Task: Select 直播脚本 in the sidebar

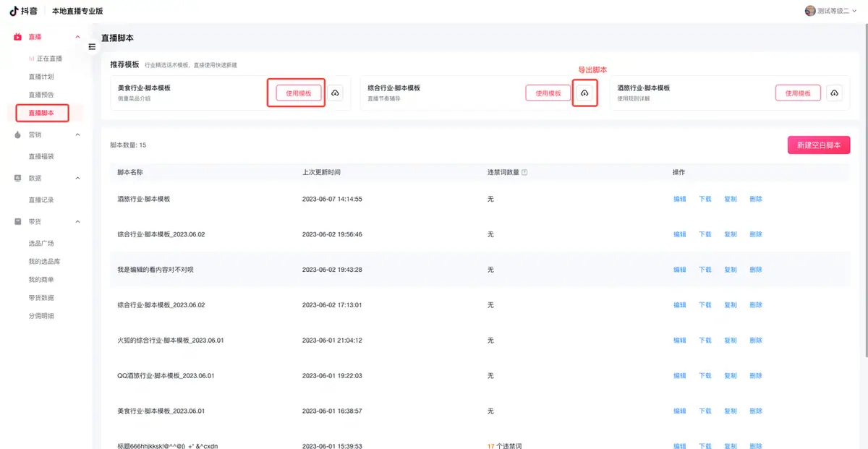Action: pyautogui.click(x=41, y=113)
